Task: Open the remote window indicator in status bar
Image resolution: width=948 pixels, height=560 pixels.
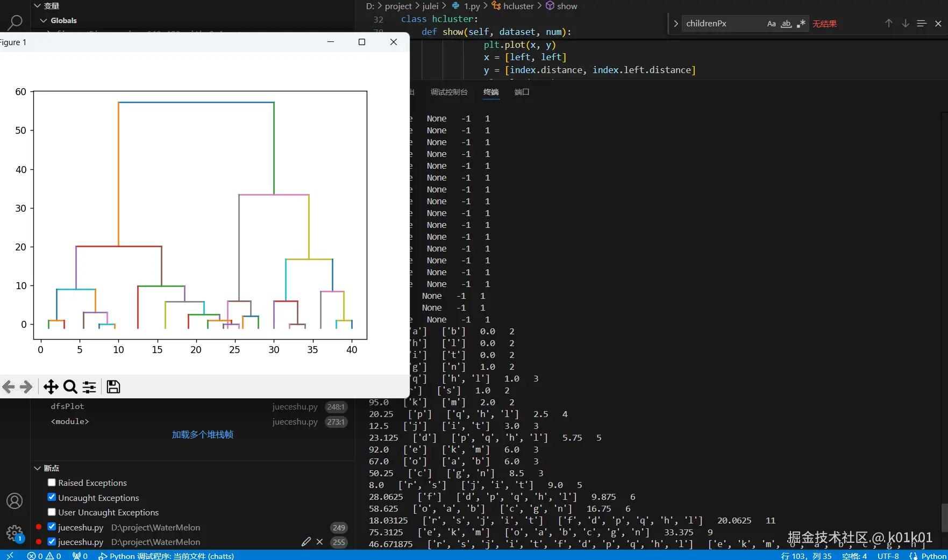Action: (10, 556)
